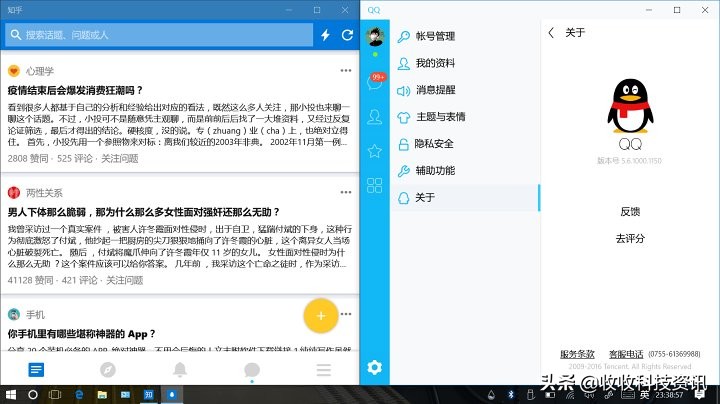
Task: Click the Bluetooth tray icon
Action: coord(510,395)
